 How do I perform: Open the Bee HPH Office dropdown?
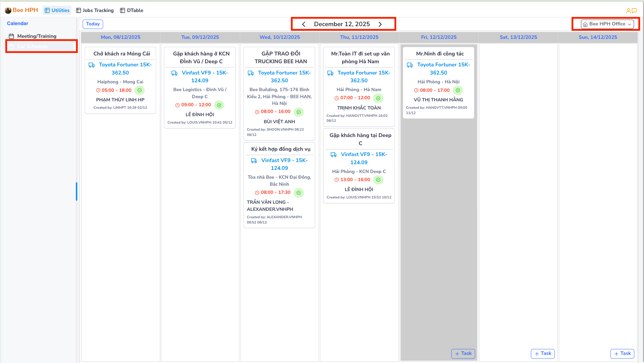607,24
